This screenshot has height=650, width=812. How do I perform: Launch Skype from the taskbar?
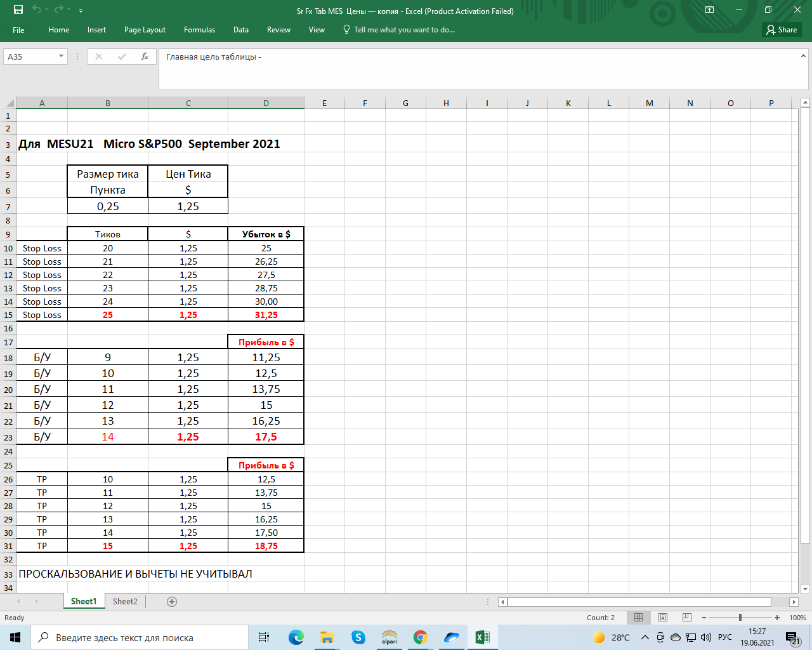click(358, 637)
